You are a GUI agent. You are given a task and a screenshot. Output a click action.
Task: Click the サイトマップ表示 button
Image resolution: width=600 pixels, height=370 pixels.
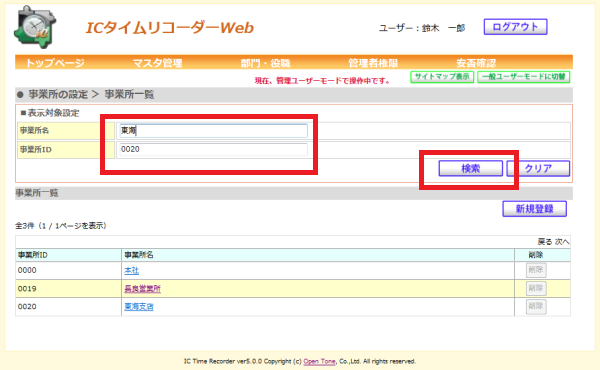(x=442, y=77)
